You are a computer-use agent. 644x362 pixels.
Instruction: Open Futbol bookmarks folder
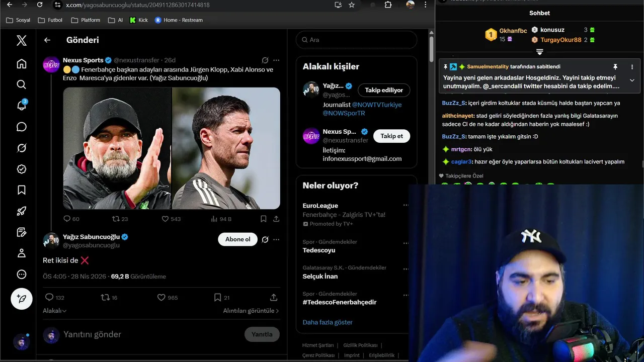click(x=50, y=20)
